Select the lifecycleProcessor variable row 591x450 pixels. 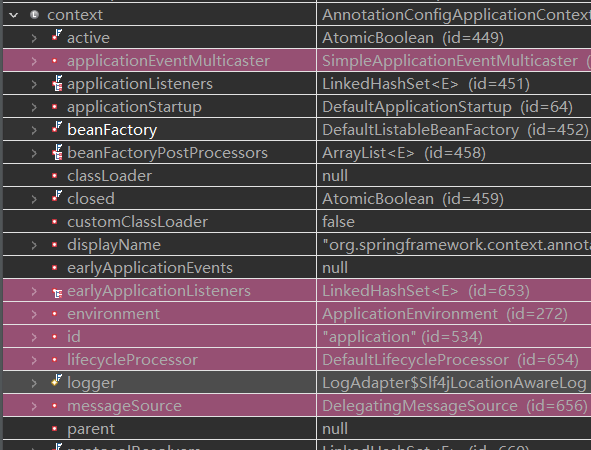pyautogui.click(x=297, y=360)
